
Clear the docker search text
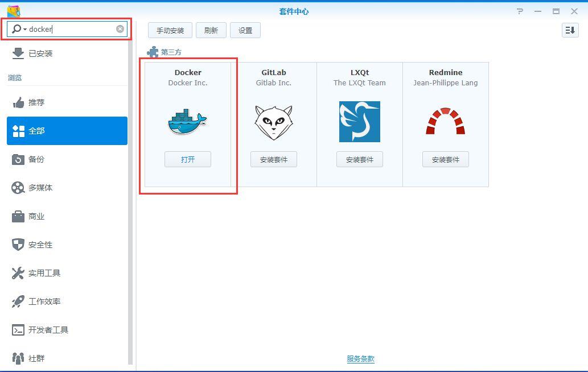(x=120, y=29)
